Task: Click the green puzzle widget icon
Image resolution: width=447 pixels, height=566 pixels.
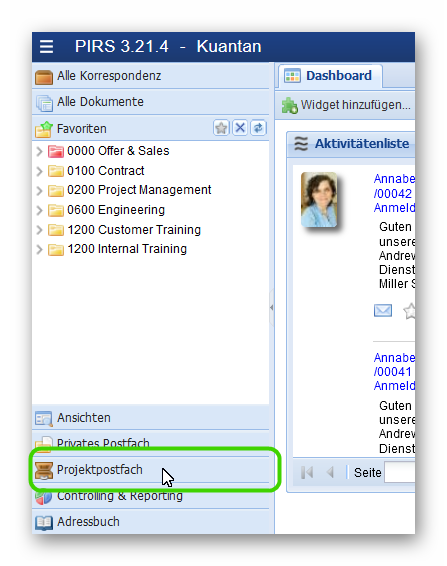Action: [x=290, y=105]
